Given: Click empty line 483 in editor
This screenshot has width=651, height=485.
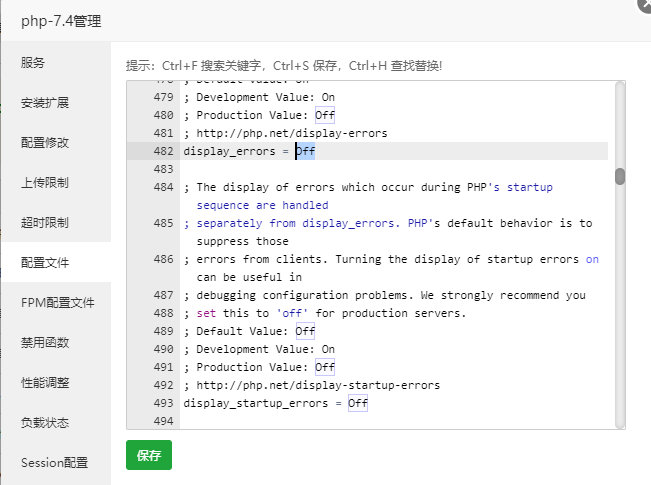Looking at the screenshot, I should (x=394, y=169).
